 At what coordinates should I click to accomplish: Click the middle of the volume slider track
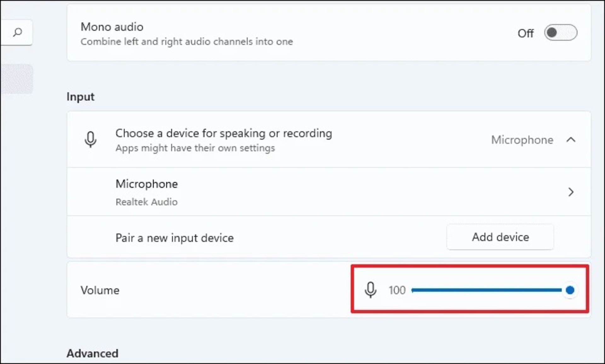pos(487,290)
